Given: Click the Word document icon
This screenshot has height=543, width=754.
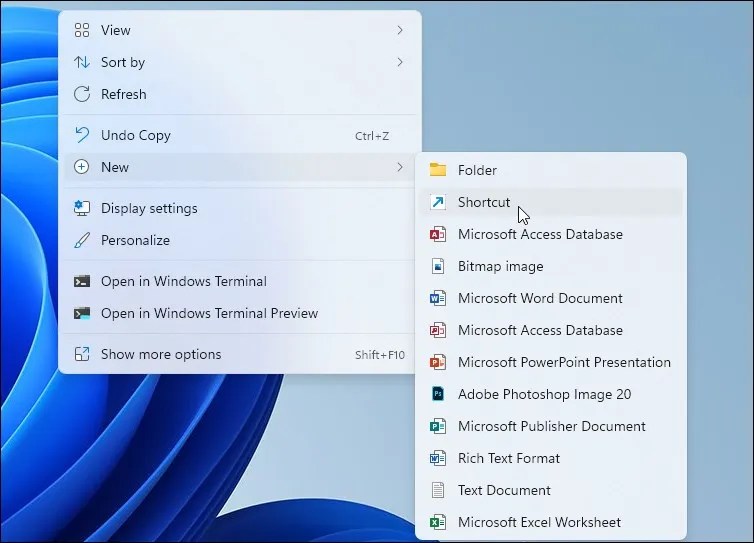Looking at the screenshot, I should pyautogui.click(x=438, y=298).
